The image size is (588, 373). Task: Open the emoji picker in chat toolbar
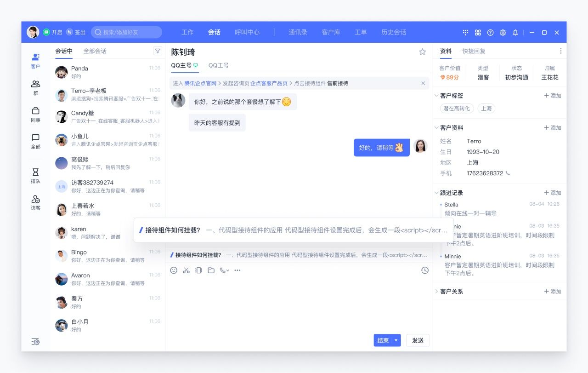pyautogui.click(x=174, y=270)
